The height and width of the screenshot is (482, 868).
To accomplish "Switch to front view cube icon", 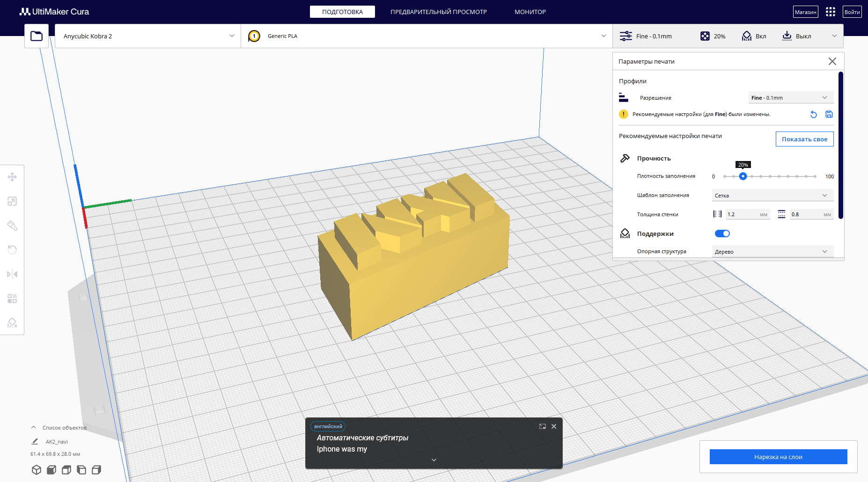I will click(51, 470).
